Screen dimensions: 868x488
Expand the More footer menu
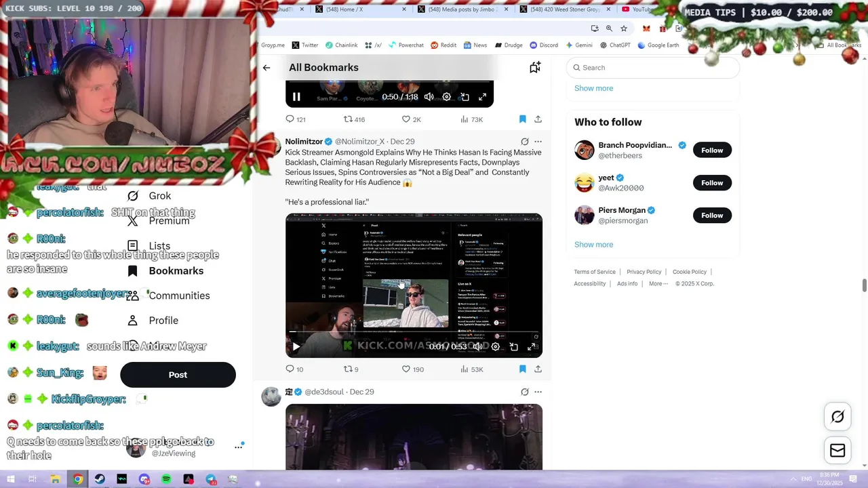tap(658, 284)
